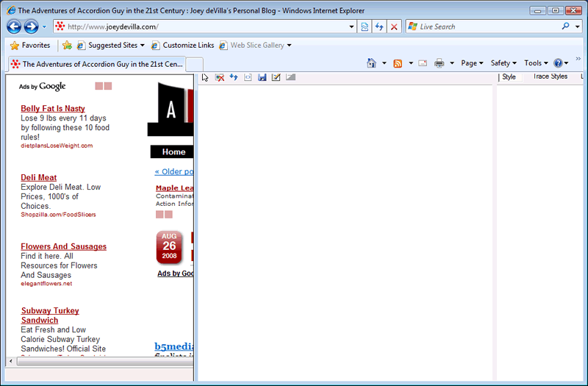Expand the Home button dropdown arrow

384,63
